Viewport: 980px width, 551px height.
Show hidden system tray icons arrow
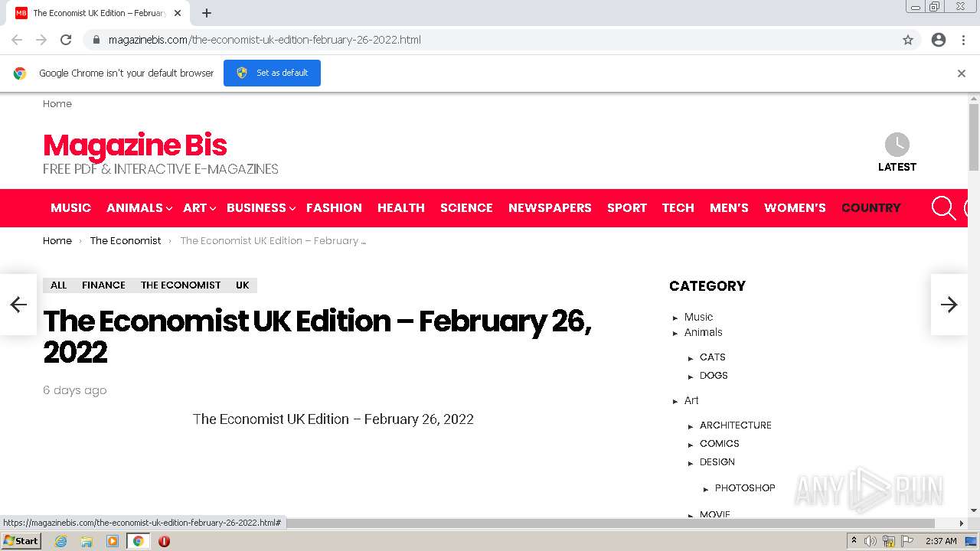tap(854, 541)
